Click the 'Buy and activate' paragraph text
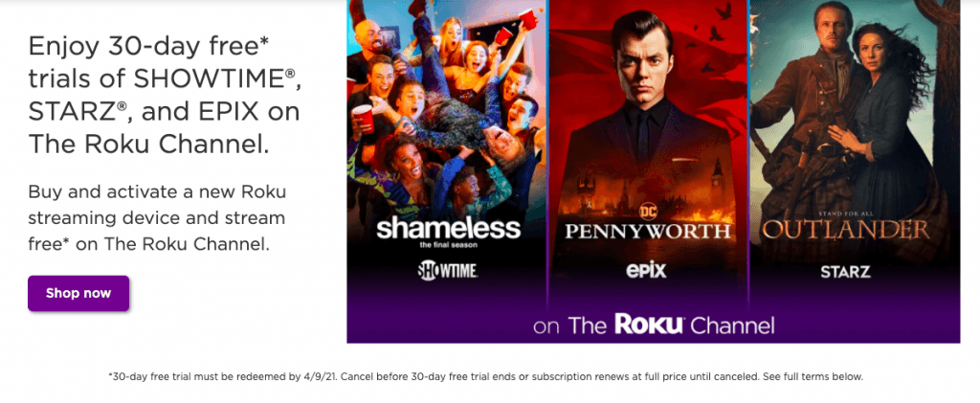980x403 pixels. [x=157, y=218]
